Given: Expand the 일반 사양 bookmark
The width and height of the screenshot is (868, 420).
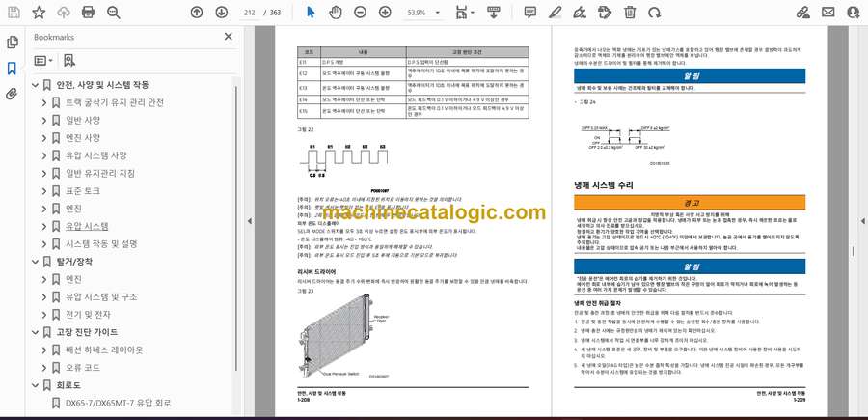Looking at the screenshot, I should click(44, 121).
